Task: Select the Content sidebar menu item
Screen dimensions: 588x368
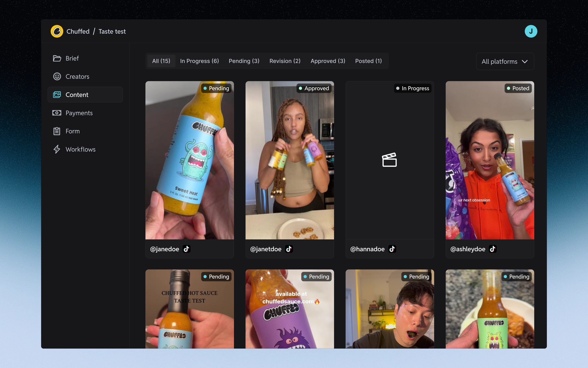Action: pos(85,95)
